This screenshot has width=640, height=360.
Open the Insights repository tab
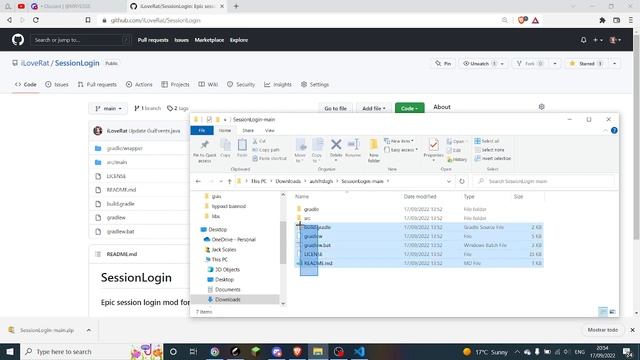278,84
